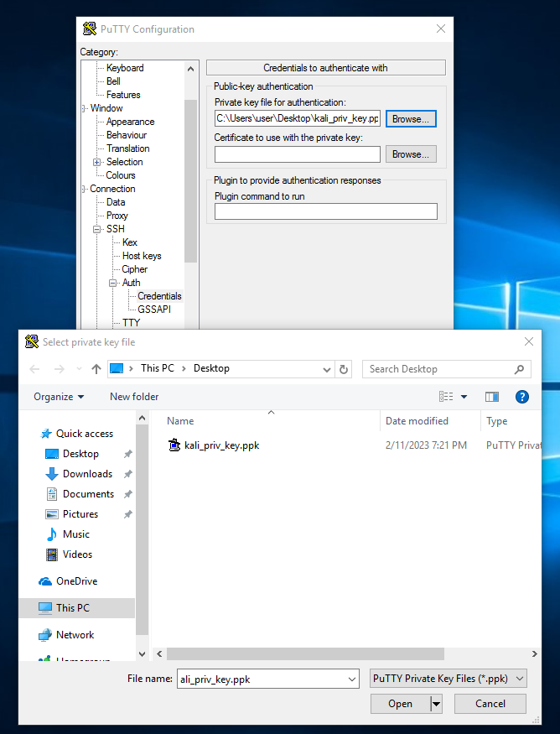Click the This PC icon in address bar

point(117,368)
